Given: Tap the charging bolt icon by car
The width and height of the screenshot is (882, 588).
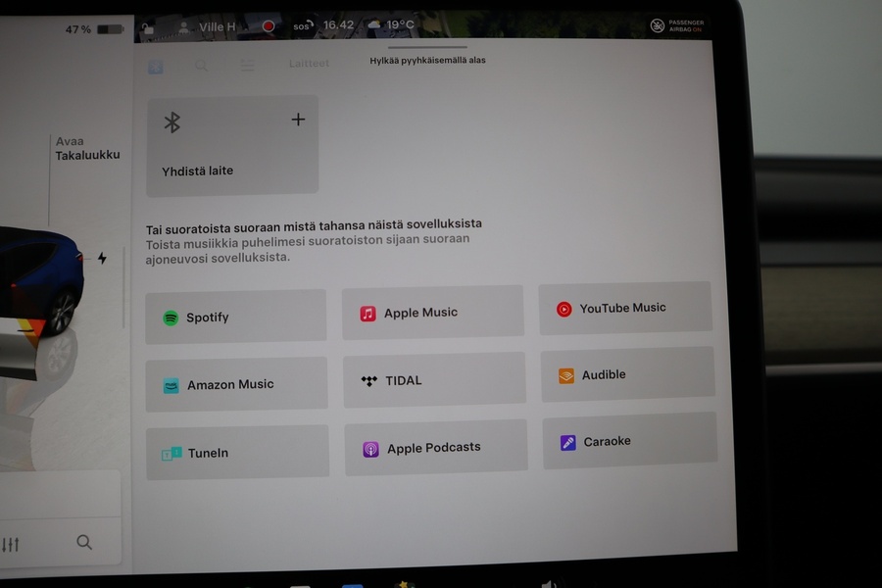Looking at the screenshot, I should 102,259.
